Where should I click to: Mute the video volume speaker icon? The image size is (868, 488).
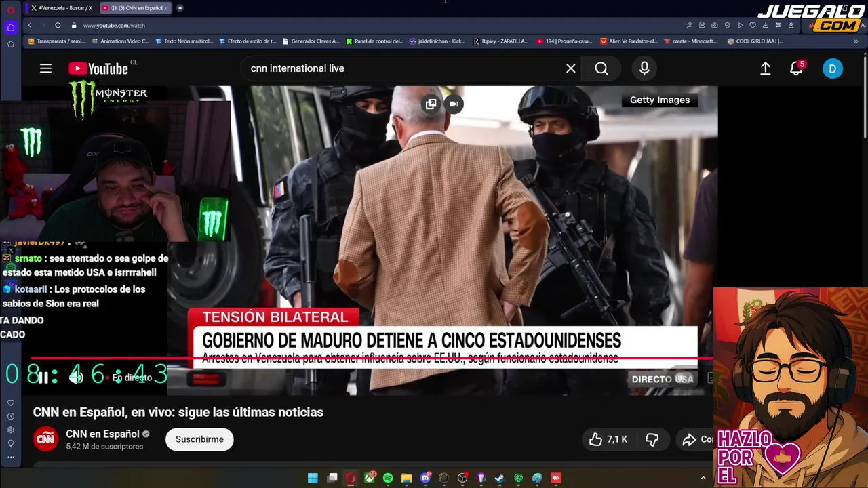tap(76, 378)
